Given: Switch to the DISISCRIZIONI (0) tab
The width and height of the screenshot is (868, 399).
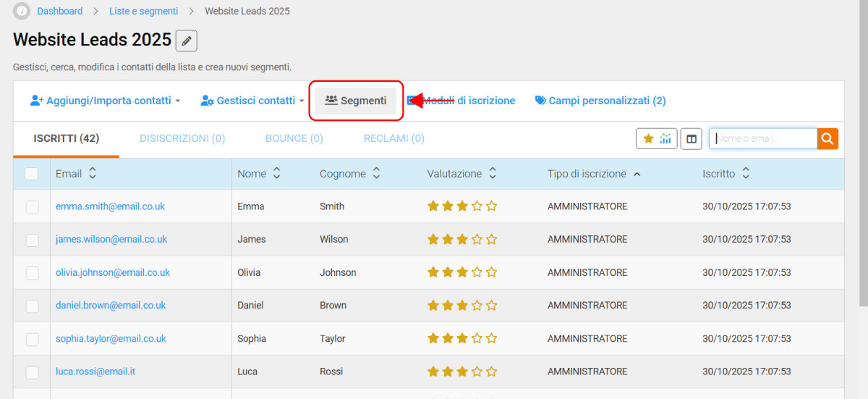Looking at the screenshot, I should (182, 138).
